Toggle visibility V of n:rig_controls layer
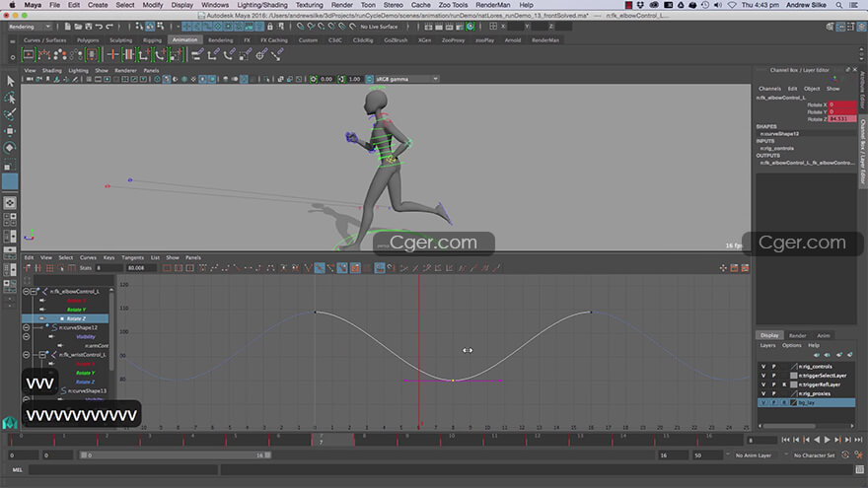The height and width of the screenshot is (488, 868). [763, 367]
